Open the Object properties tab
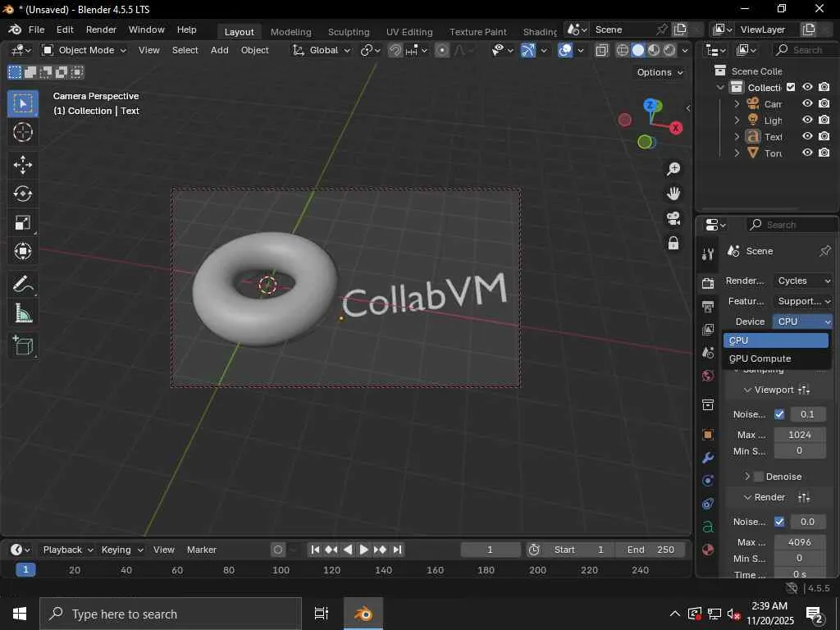The height and width of the screenshot is (630, 840). click(x=708, y=435)
